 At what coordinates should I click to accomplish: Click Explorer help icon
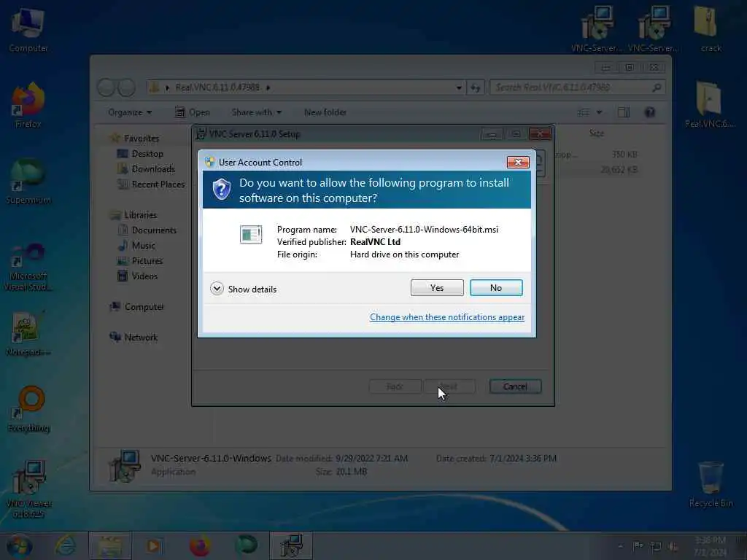click(x=649, y=112)
